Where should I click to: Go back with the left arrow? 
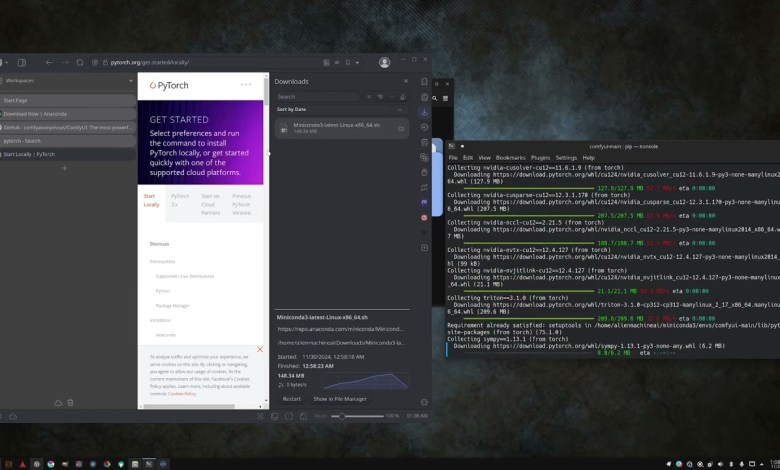49,63
